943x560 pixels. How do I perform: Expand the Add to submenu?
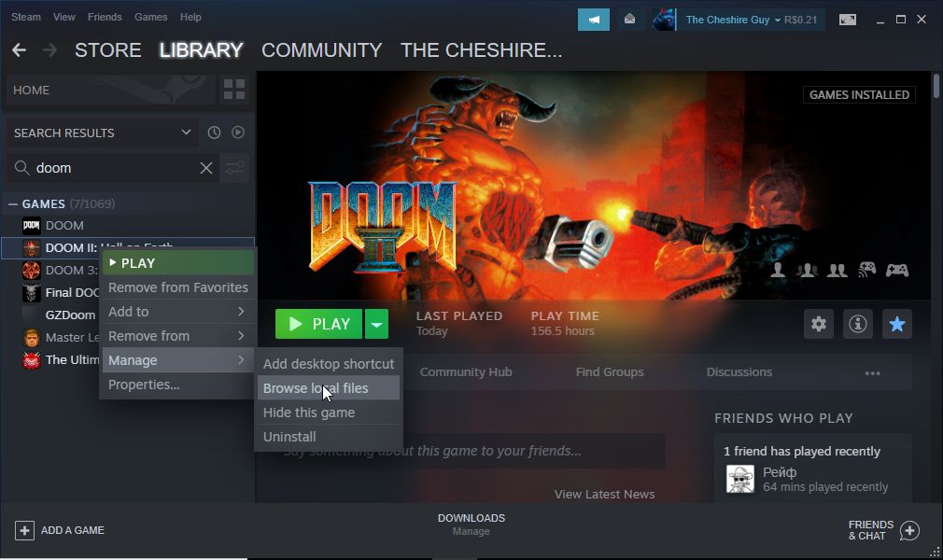(x=178, y=312)
